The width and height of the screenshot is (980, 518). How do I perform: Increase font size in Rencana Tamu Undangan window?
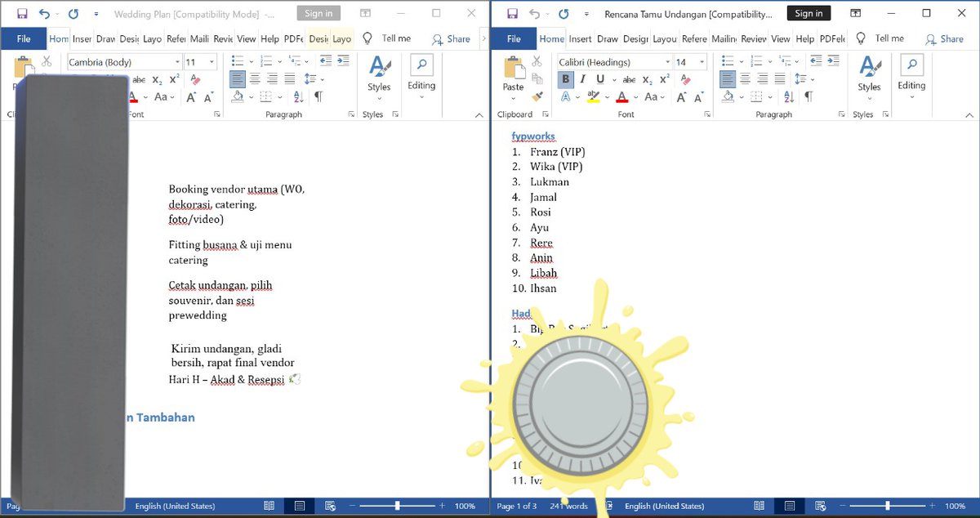click(680, 96)
